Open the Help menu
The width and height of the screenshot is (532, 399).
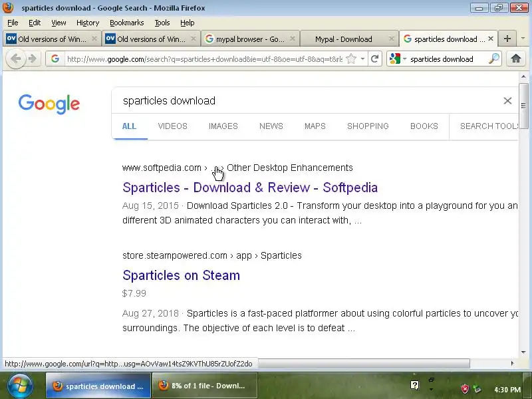click(x=188, y=23)
